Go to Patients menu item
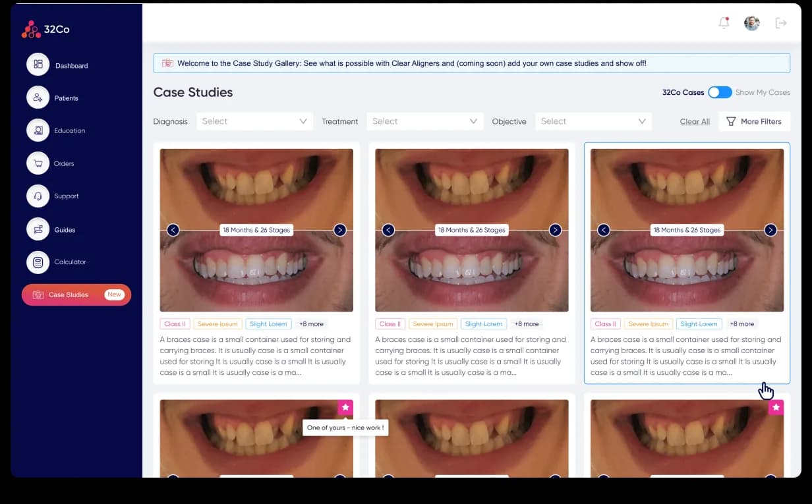Screen dimensions: 812x504 [67, 98]
